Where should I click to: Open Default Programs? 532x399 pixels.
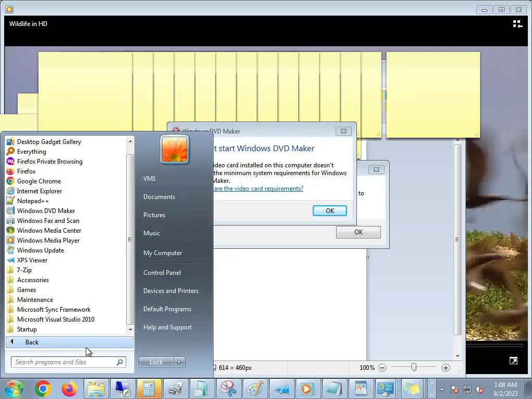coord(167,309)
